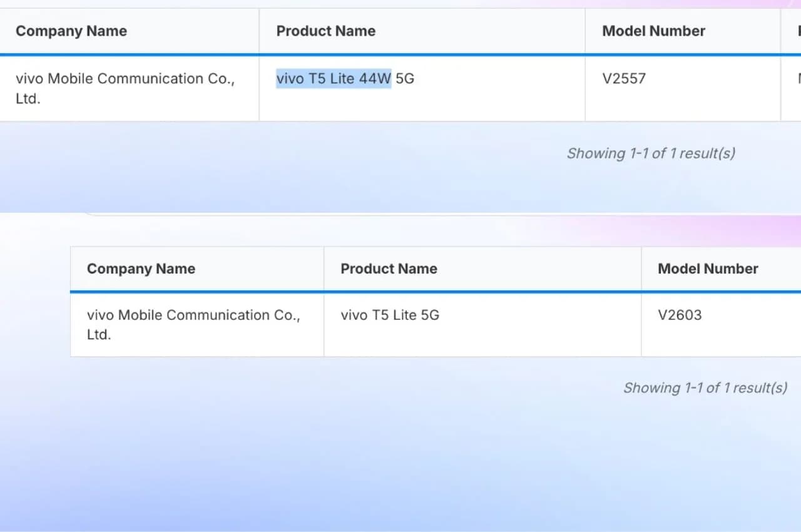Click upper table's Showing 1-1 of 1 result(s) text
Viewport: 801px width, 532px height.
[651, 153]
